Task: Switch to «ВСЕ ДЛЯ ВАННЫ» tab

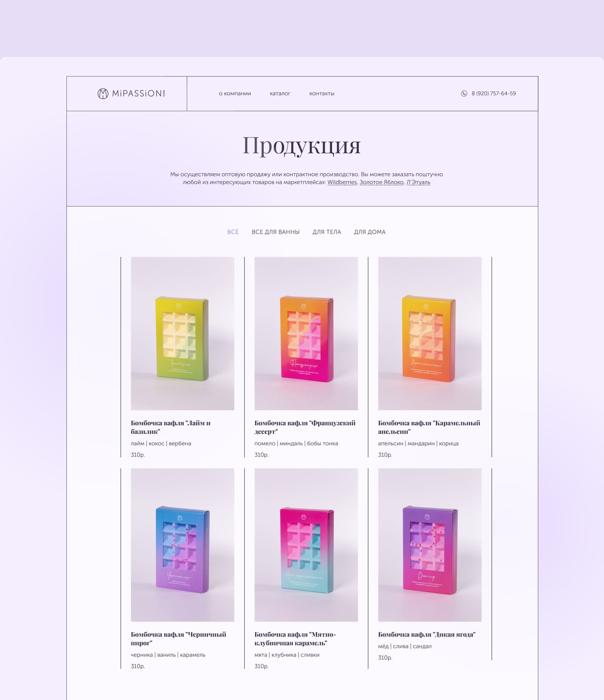Action: pyautogui.click(x=276, y=232)
